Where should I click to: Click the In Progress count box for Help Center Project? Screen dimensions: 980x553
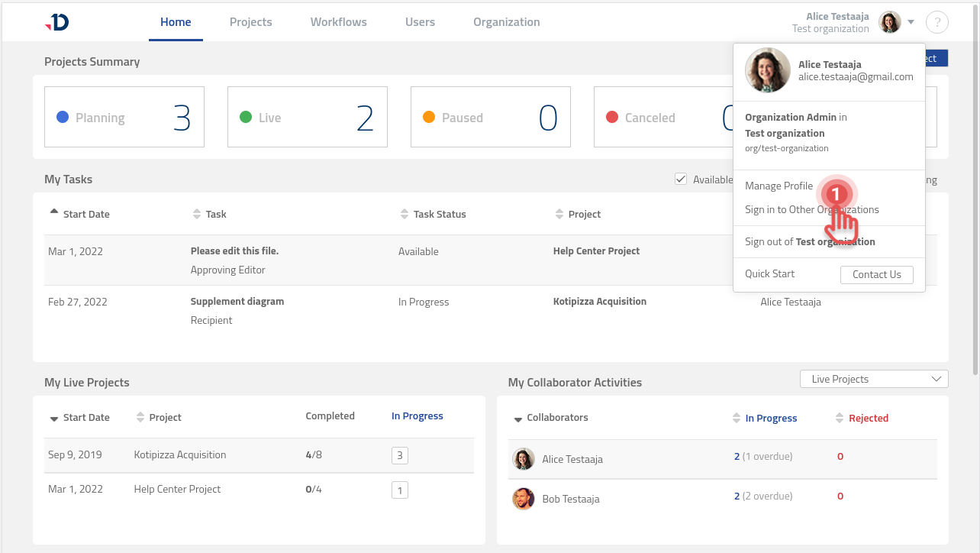point(399,490)
